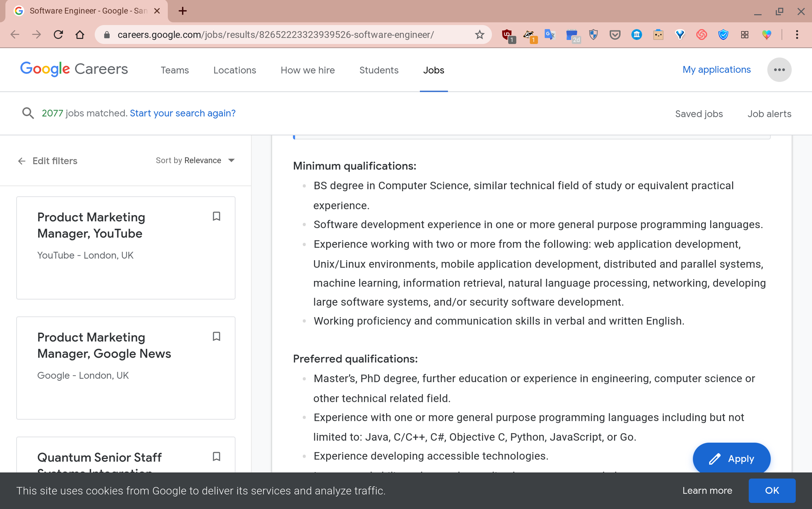812x509 pixels.
Task: Accept cookies with the OK button
Action: click(772, 491)
